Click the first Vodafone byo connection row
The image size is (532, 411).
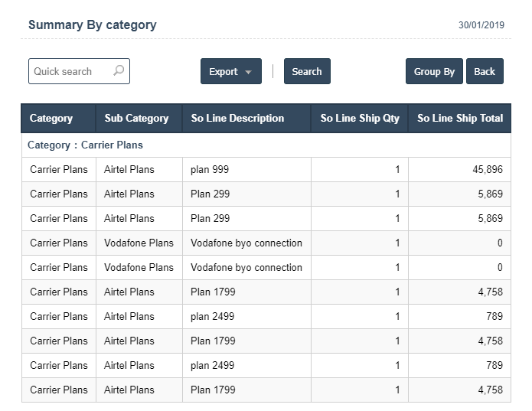(266, 243)
